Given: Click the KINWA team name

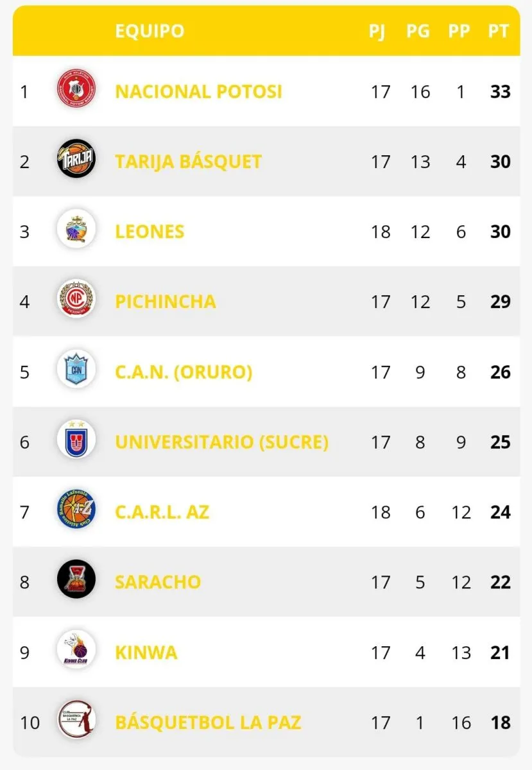Looking at the screenshot, I should tap(146, 652).
